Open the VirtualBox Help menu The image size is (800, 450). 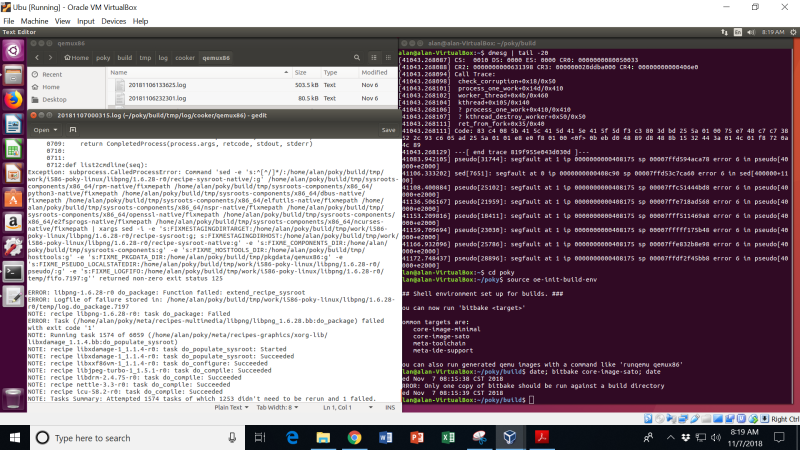pos(140,21)
